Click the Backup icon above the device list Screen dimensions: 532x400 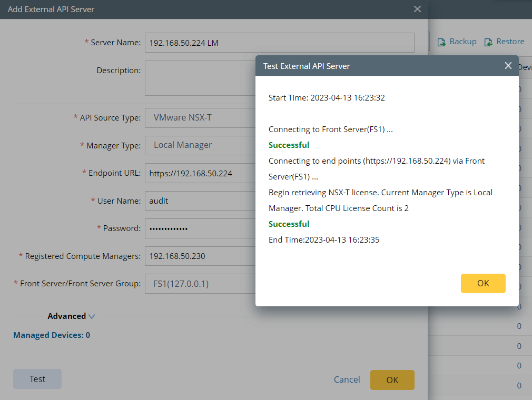457,41
